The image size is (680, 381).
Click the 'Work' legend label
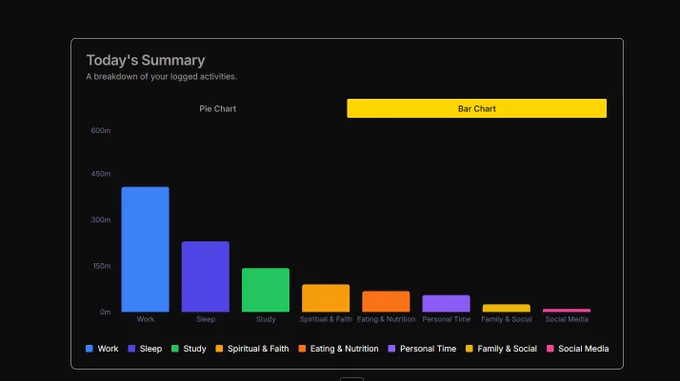pos(108,348)
